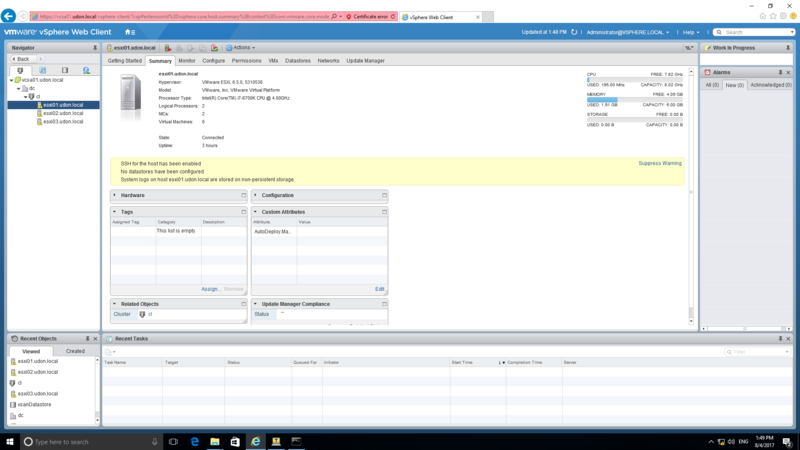Image resolution: width=800 pixels, height=450 pixels.
Task: Pin the Recent Tasks panel
Action: (x=780, y=339)
